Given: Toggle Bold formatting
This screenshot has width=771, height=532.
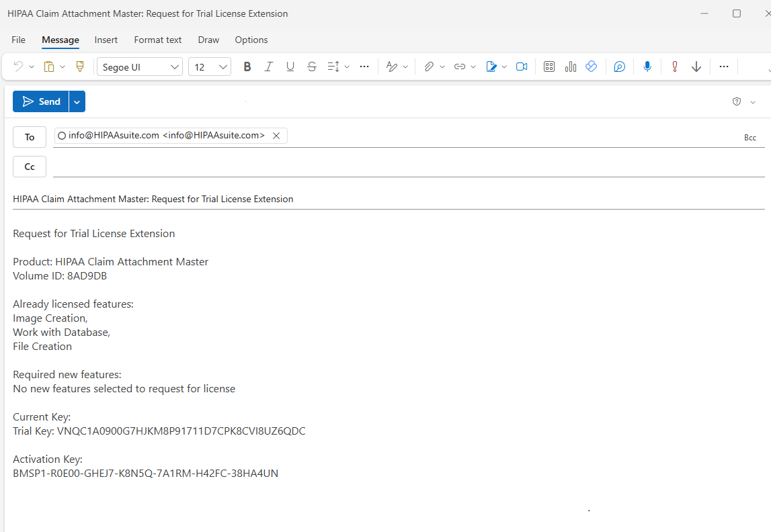Looking at the screenshot, I should pyautogui.click(x=247, y=66).
